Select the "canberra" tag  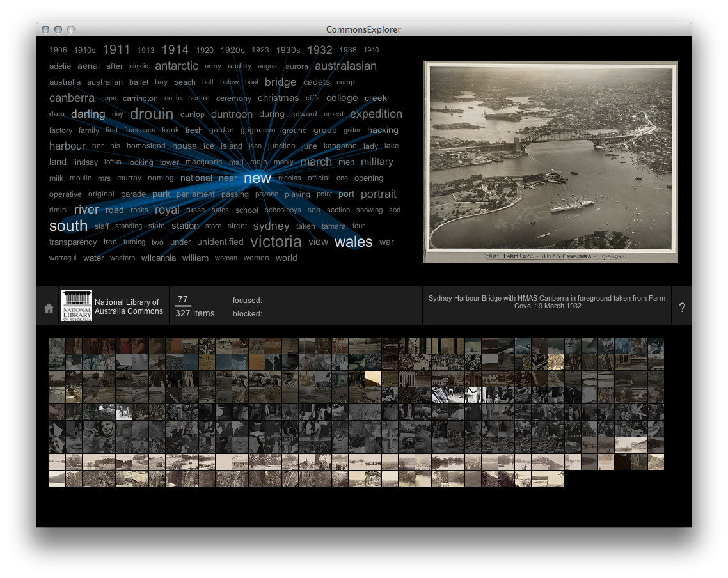[72, 98]
